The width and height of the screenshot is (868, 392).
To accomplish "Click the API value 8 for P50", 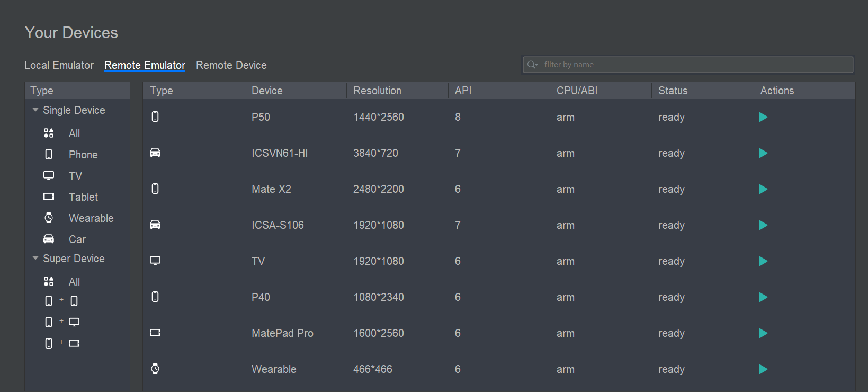I will [x=458, y=117].
